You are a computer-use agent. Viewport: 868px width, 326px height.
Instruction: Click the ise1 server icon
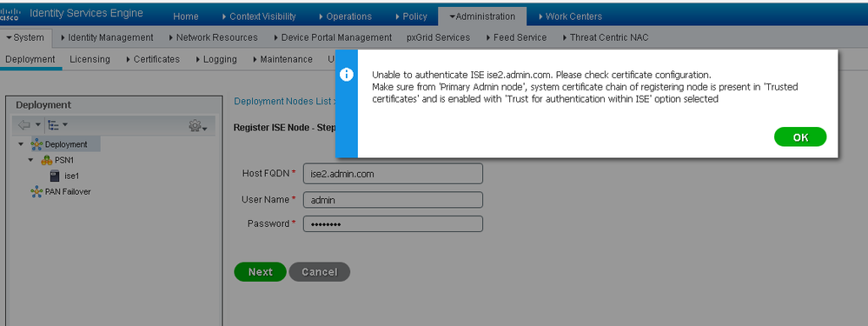tap(55, 176)
